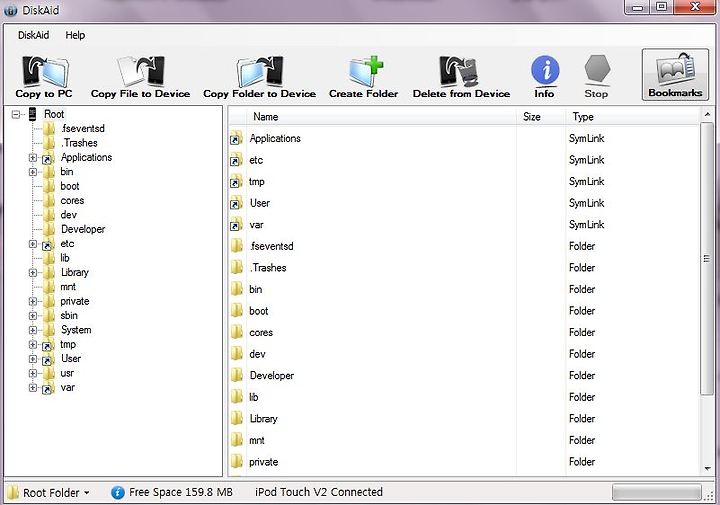Click Applications symlink icon in file list
This screenshot has width=720, height=505.
pos(236,139)
